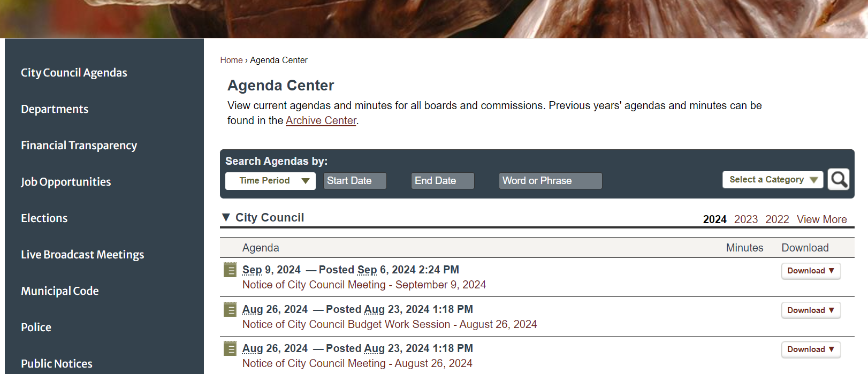Open the Select a Category dropdown
The height and width of the screenshot is (374, 868).
pyautogui.click(x=772, y=179)
